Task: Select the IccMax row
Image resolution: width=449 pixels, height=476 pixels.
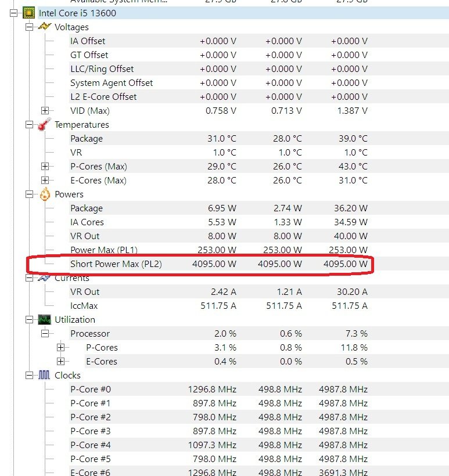Action: coord(259,306)
